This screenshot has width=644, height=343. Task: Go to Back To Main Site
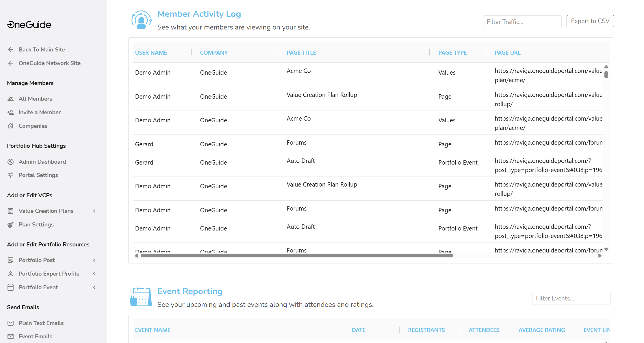click(42, 49)
